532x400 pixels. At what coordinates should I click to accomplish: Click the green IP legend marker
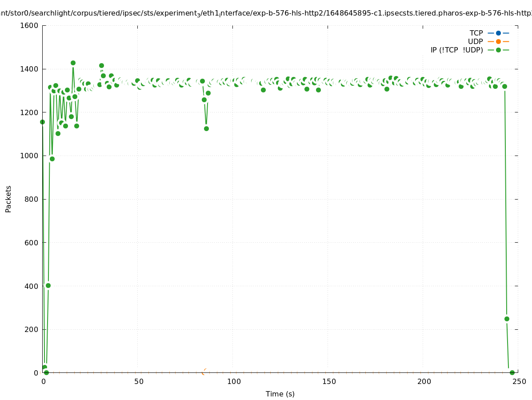click(x=498, y=50)
